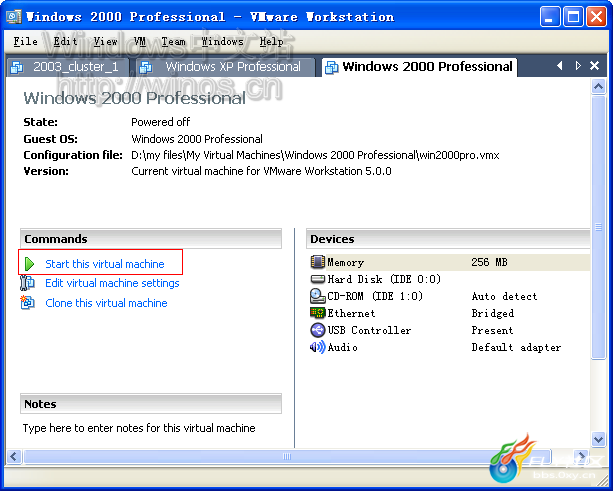Click Clone this virtual machine link
The height and width of the screenshot is (491, 613).
coord(106,303)
